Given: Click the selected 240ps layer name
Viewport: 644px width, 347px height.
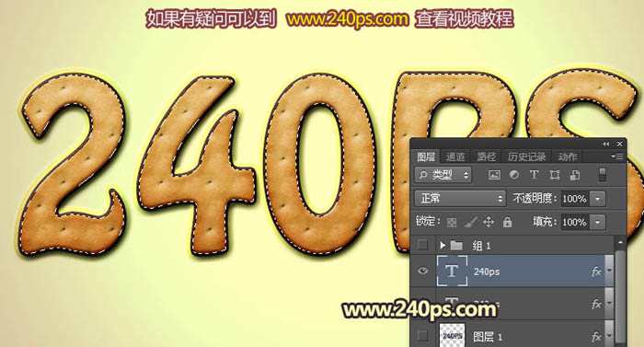Looking at the screenshot, I should (x=487, y=272).
